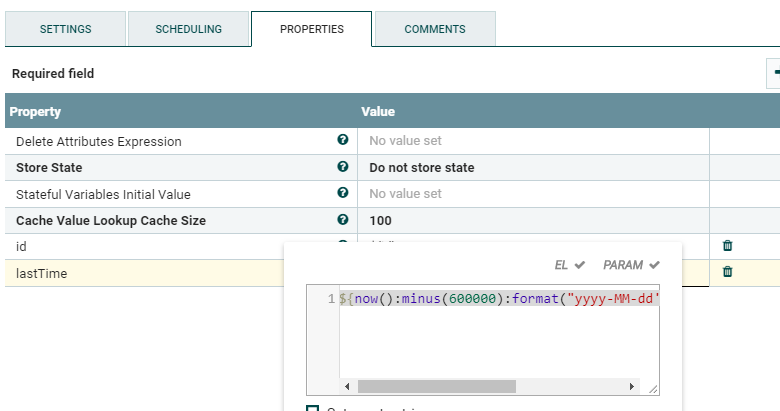
Task: Show the Store State help tooltip icon
Action: coord(342,167)
